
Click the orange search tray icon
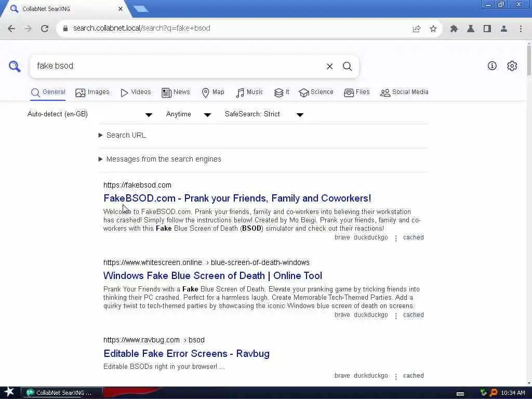494,393
